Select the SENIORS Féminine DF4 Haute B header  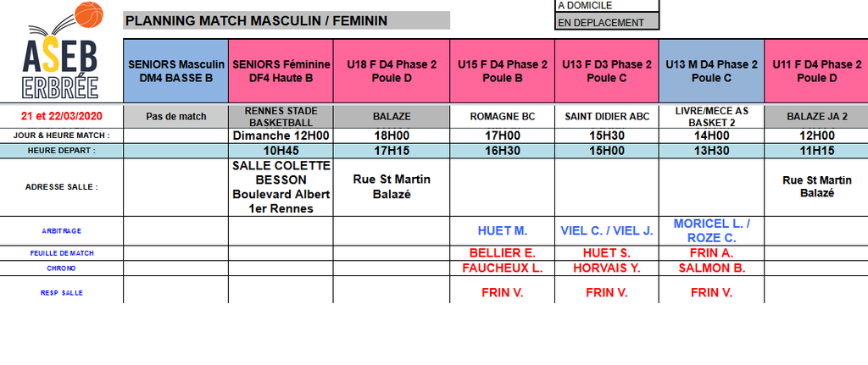(x=281, y=71)
